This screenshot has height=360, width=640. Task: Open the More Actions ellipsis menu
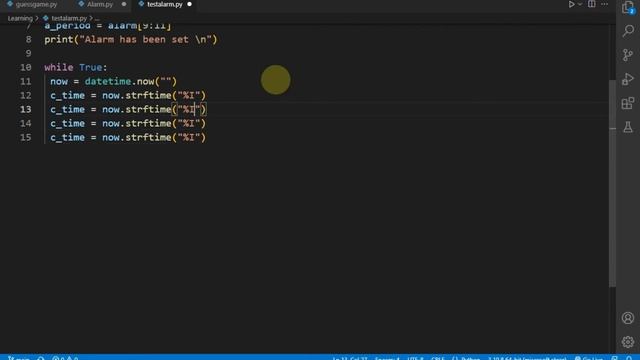pos(604,4)
